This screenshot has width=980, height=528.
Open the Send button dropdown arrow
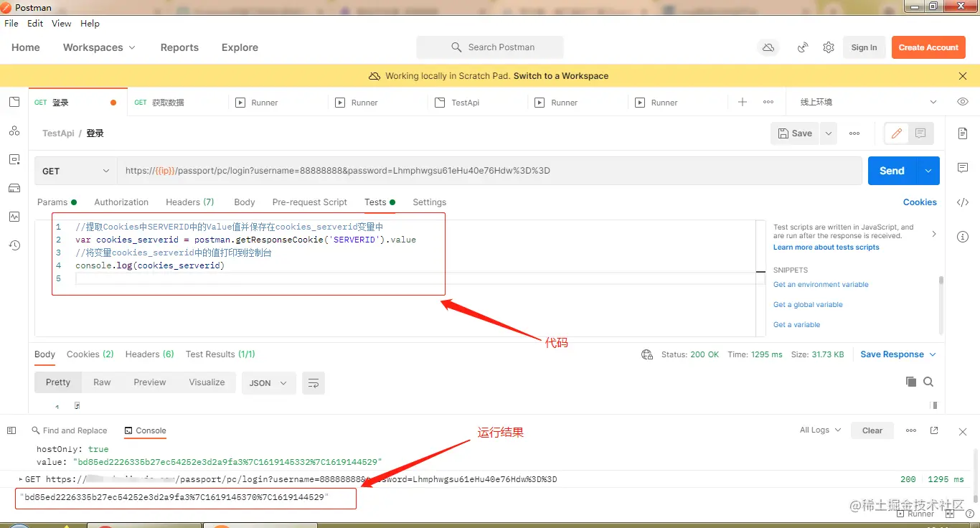(928, 171)
